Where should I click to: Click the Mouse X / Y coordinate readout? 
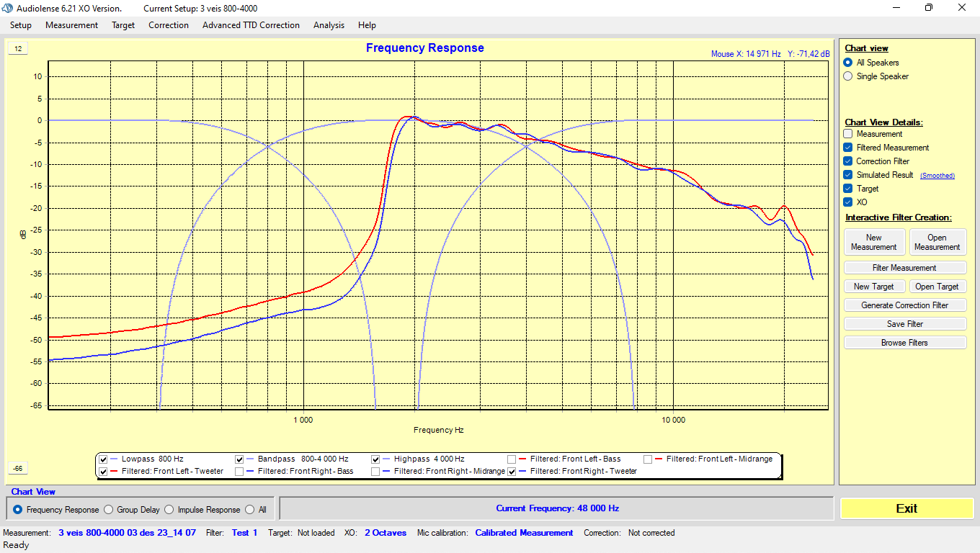click(x=770, y=54)
